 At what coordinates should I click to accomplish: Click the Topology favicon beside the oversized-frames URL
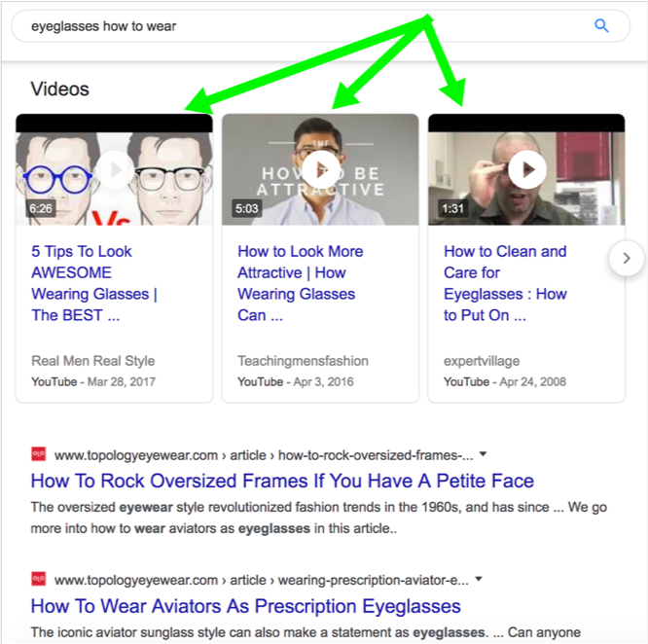(39, 453)
